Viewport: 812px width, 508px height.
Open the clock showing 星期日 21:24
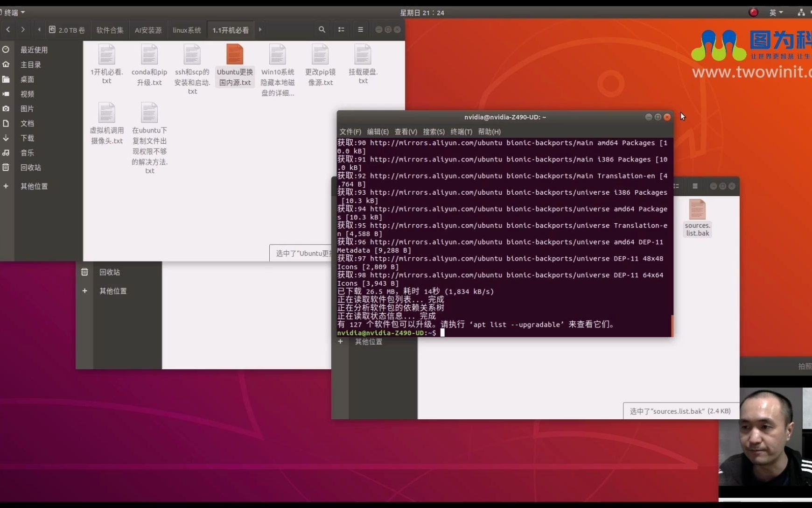point(422,13)
